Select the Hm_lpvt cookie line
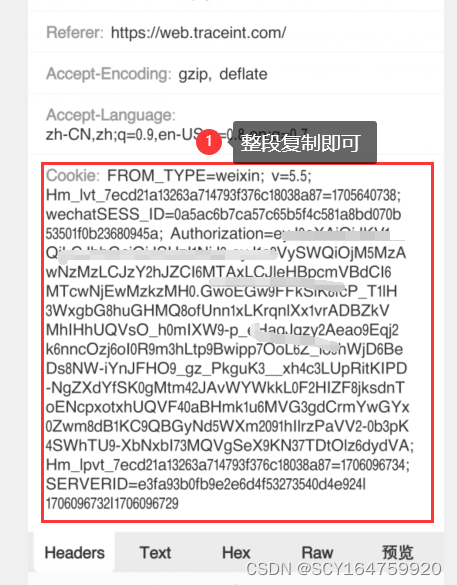Image resolution: width=457 pixels, height=585 pixels. (228, 465)
